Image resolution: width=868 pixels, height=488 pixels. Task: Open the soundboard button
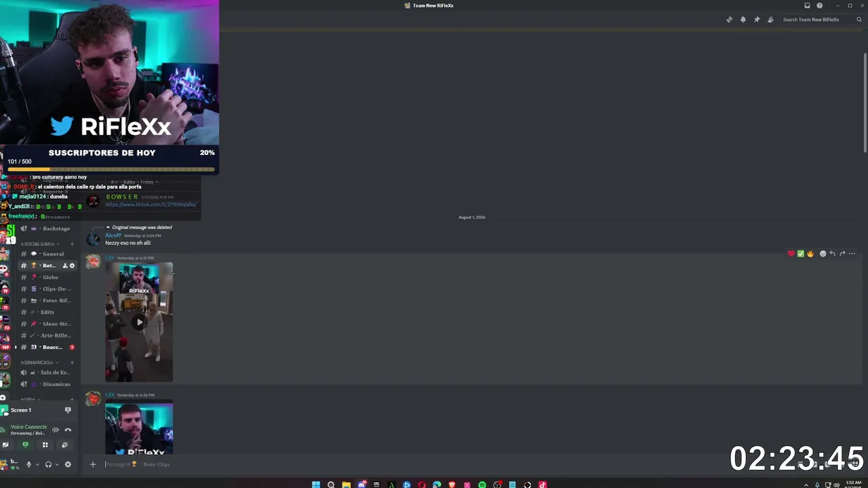(x=64, y=445)
